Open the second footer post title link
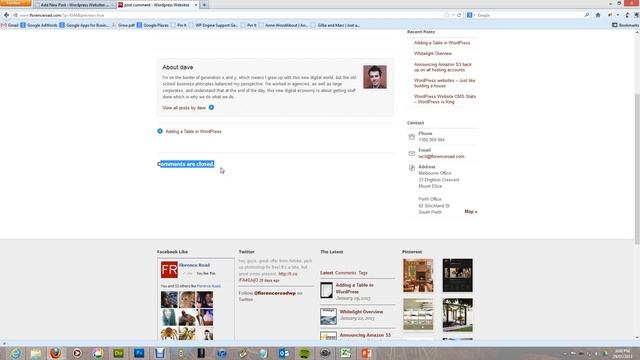The image size is (640, 360). [361, 312]
